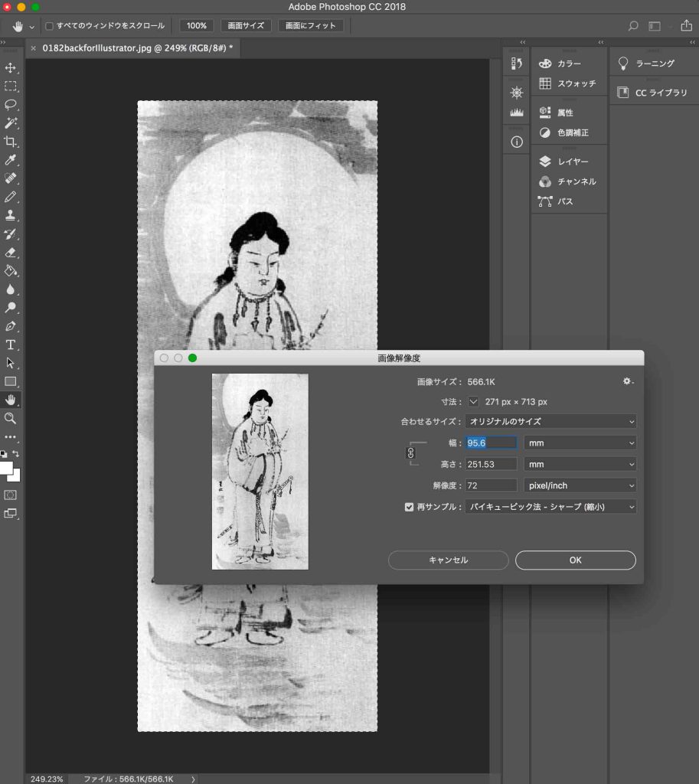Screen dimensions: 699x784
Task: Select the Move tool
Action: [11, 68]
